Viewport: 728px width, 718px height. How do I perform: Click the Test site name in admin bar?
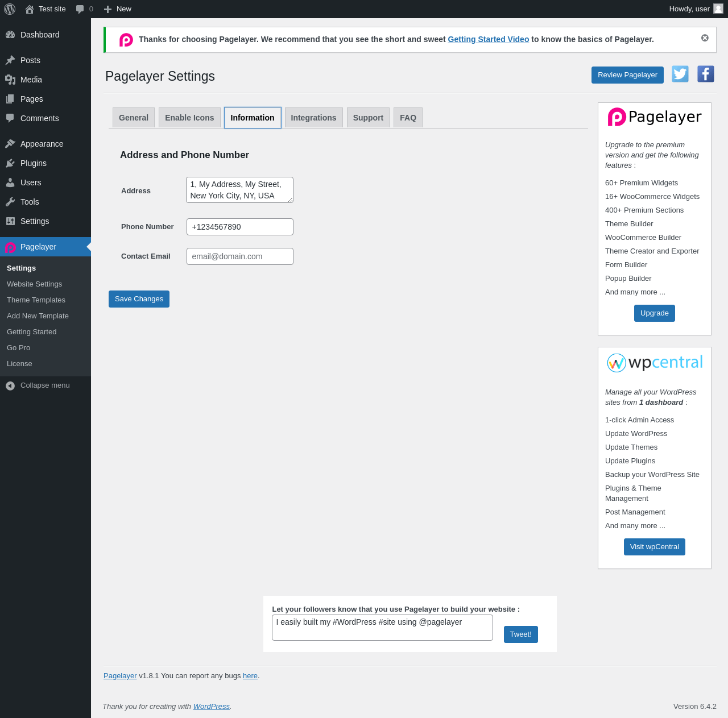coord(52,9)
